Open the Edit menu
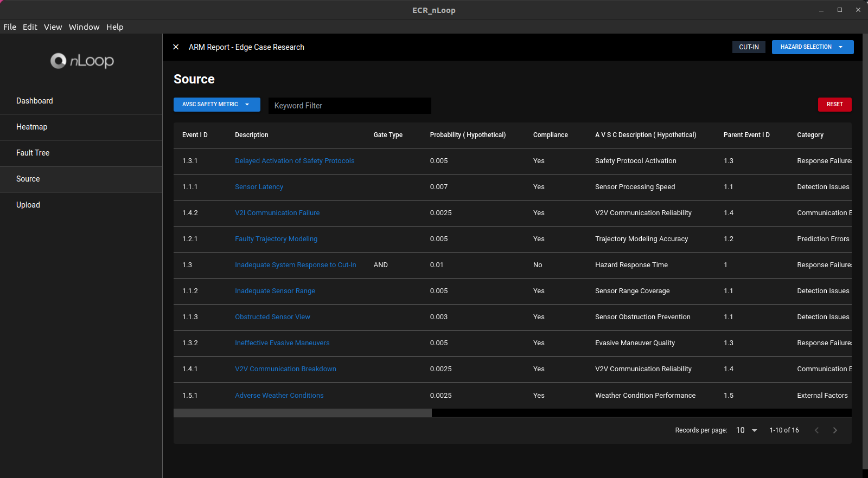 30,27
